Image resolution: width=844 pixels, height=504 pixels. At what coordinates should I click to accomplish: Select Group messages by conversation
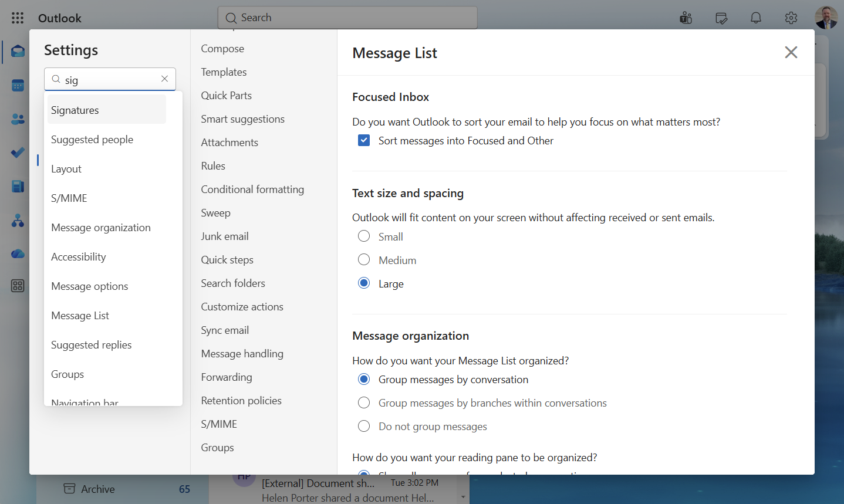364,379
